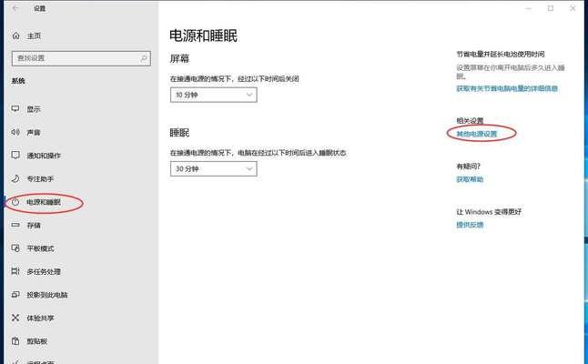588x364 pixels.
Task: Click the Focus assist (专注助手) moon icon
Action: [15, 178]
